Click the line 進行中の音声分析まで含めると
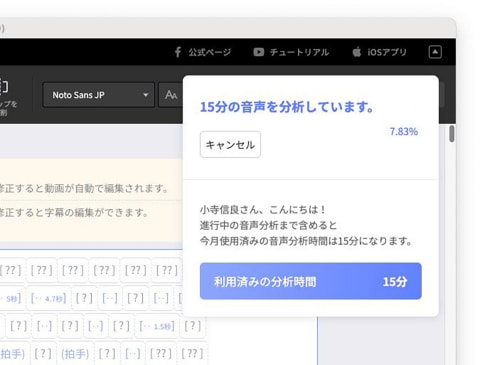Viewport: 480px width, 365px height. click(269, 225)
